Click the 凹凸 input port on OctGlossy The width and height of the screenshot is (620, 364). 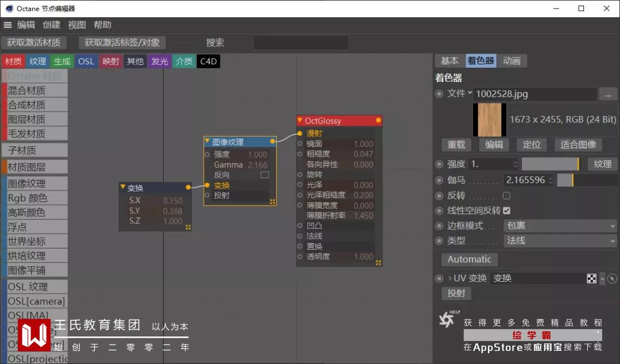pos(300,226)
